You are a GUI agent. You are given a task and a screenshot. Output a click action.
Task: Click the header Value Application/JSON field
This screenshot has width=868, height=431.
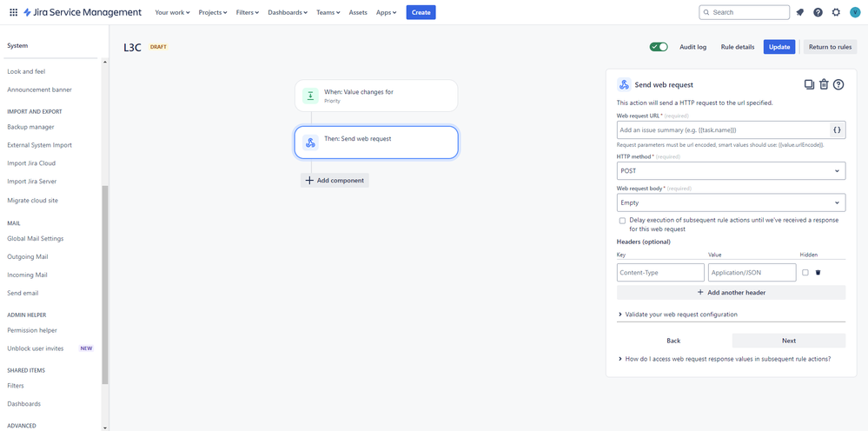(x=752, y=272)
